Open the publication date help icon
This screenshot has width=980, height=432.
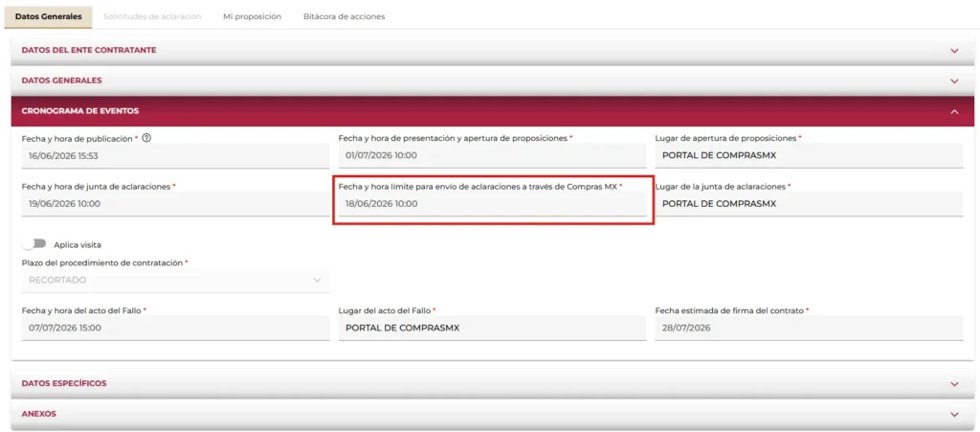click(x=146, y=138)
